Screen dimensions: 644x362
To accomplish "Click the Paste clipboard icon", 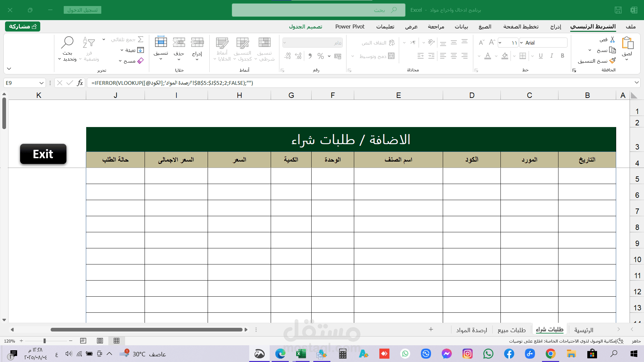I will 627,44.
